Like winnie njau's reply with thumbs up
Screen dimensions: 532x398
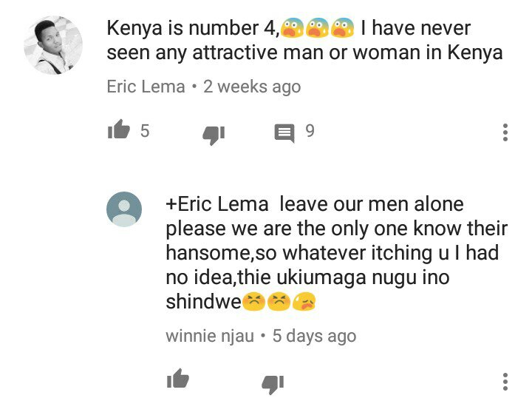[x=178, y=379]
